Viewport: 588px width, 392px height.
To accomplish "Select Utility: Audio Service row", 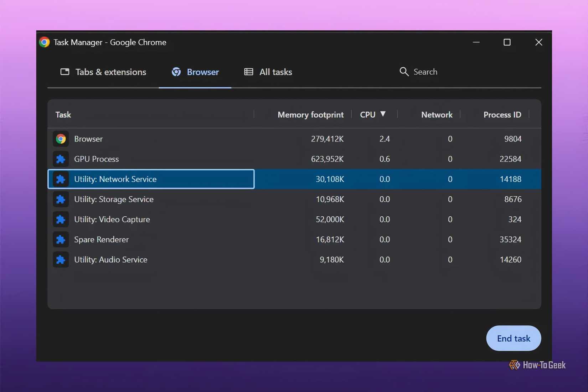I will coord(294,259).
